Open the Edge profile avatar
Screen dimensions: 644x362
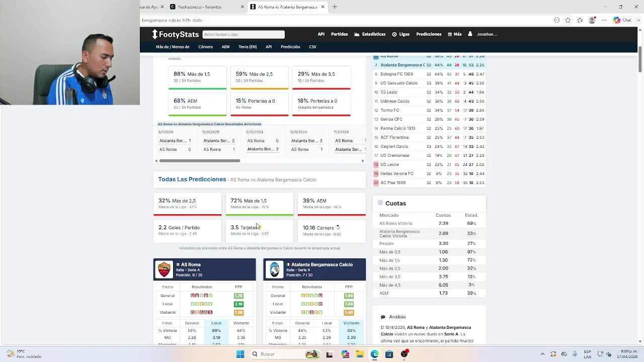(592, 20)
